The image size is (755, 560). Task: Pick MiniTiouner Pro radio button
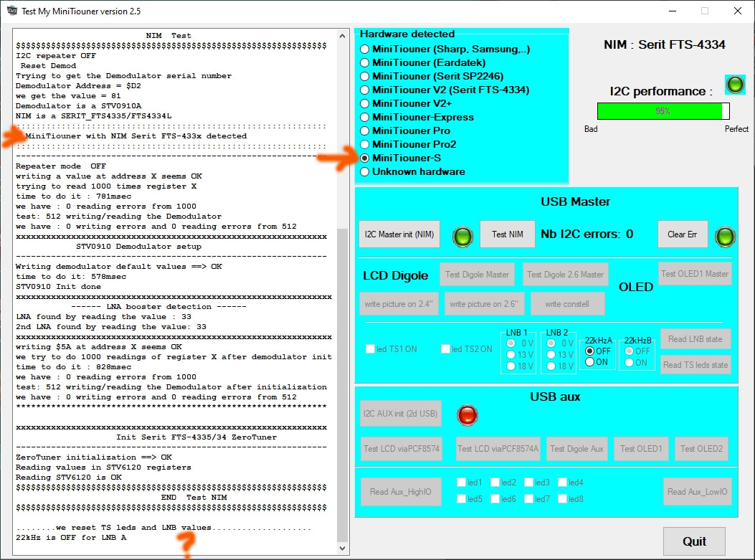click(364, 130)
